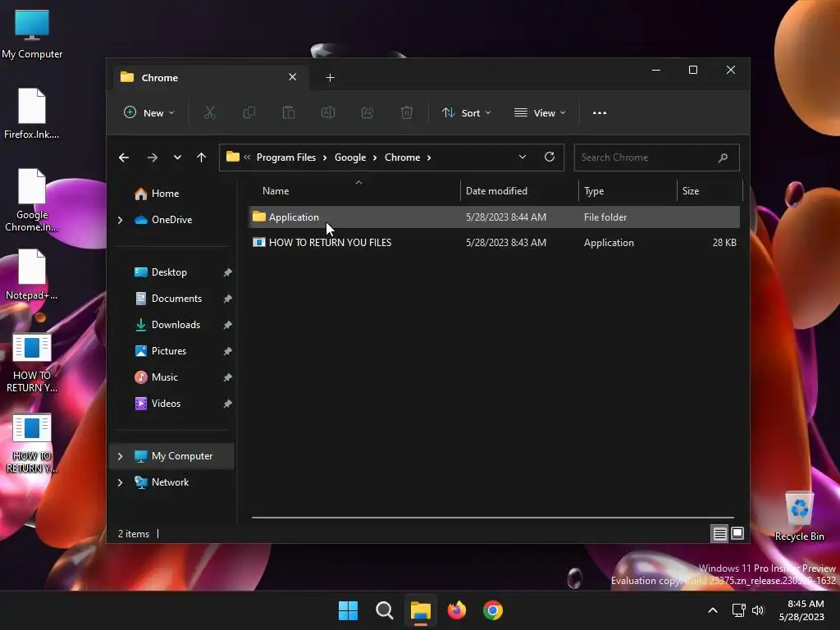
Task: Expand Network tree node
Action: (120, 482)
